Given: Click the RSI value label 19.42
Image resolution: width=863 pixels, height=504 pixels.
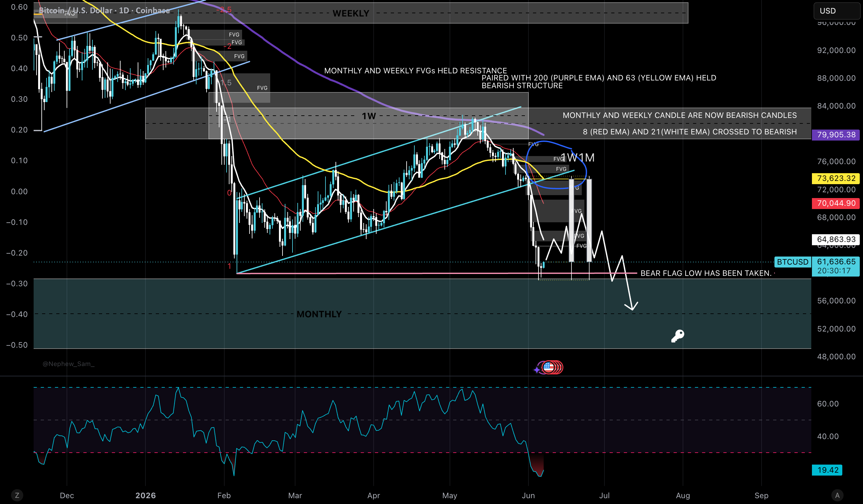Looking at the screenshot, I should click(x=827, y=470).
